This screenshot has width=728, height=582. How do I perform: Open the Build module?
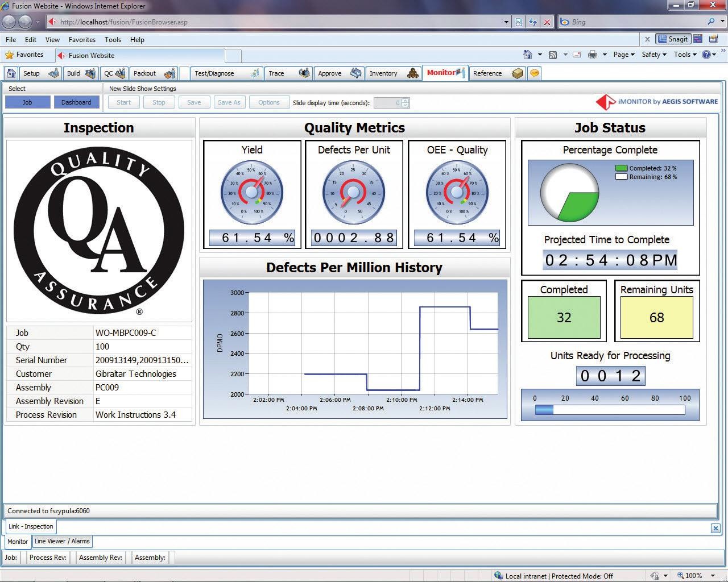pyautogui.click(x=81, y=73)
